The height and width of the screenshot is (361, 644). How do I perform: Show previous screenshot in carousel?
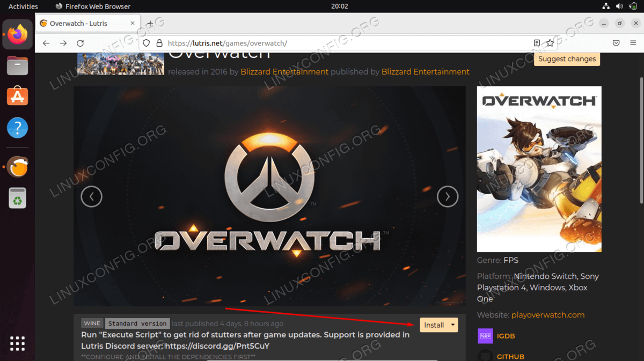(x=91, y=197)
